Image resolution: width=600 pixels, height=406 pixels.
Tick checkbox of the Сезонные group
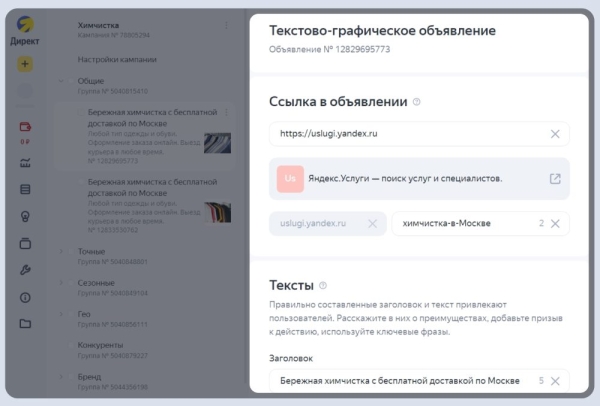pos(71,283)
